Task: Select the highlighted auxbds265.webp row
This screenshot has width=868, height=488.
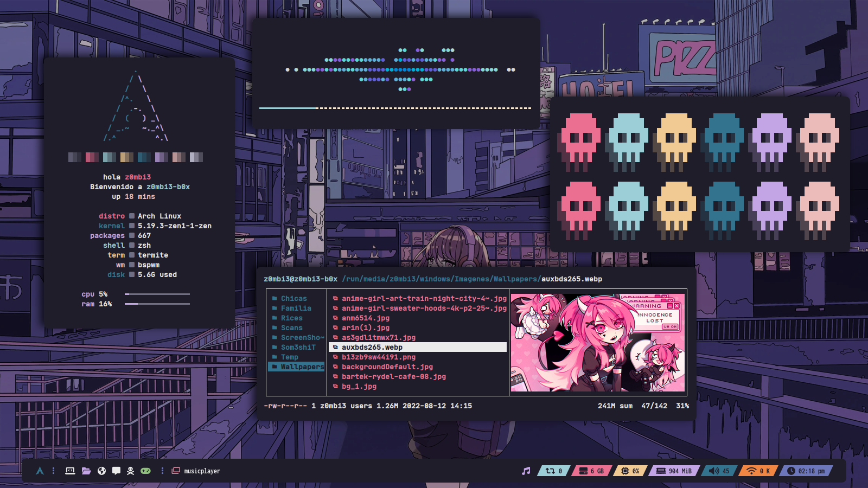Action: coord(418,347)
